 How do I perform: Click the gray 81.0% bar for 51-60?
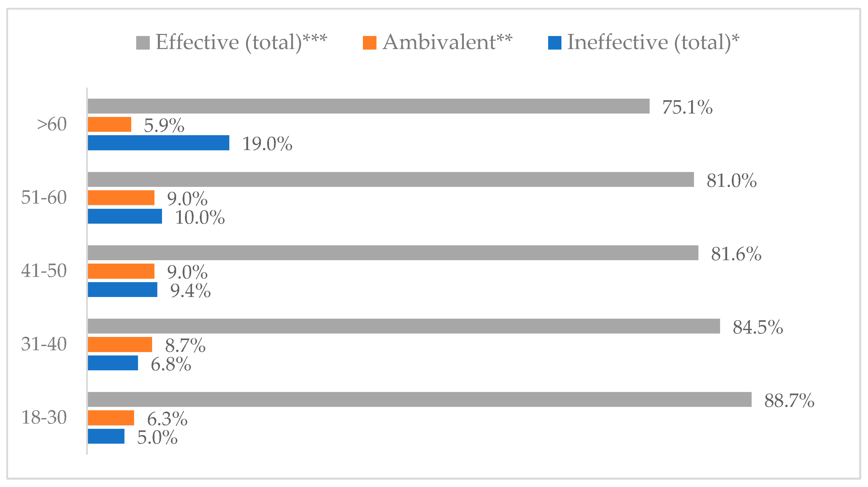coord(391,180)
